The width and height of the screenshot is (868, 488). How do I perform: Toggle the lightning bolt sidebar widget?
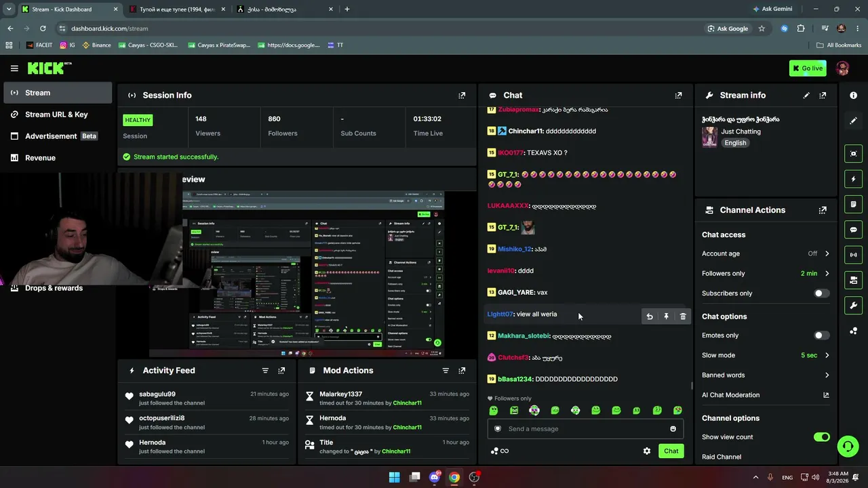pyautogui.click(x=853, y=180)
